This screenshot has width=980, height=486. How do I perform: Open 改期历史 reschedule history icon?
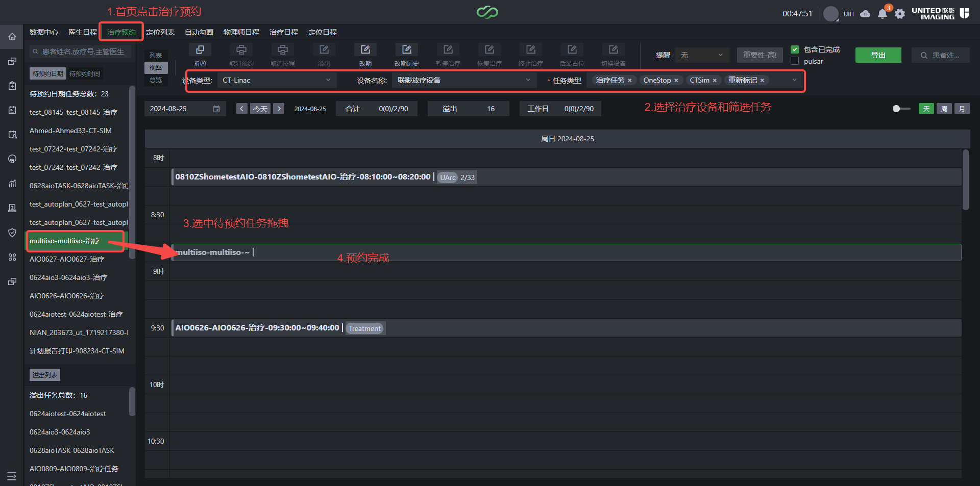point(407,50)
